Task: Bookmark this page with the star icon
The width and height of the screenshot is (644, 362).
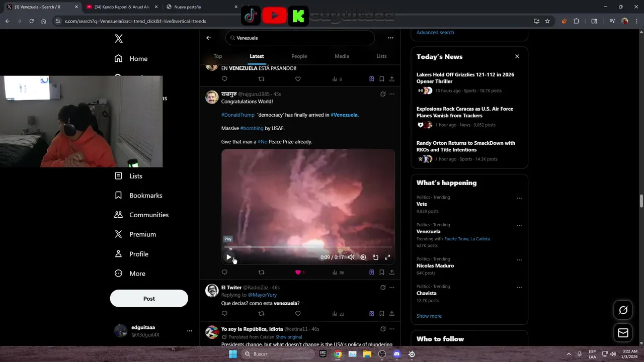Action: (547, 21)
